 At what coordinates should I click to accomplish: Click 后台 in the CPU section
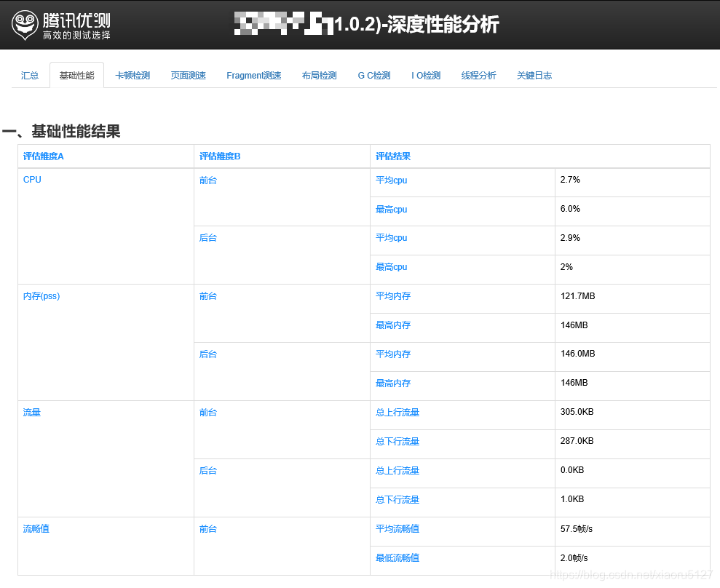[208, 238]
